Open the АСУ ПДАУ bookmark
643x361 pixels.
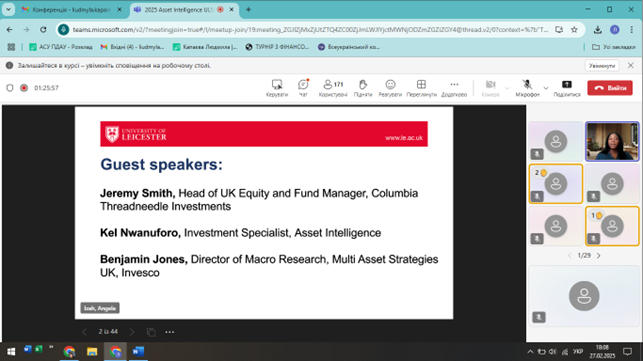(x=61, y=47)
